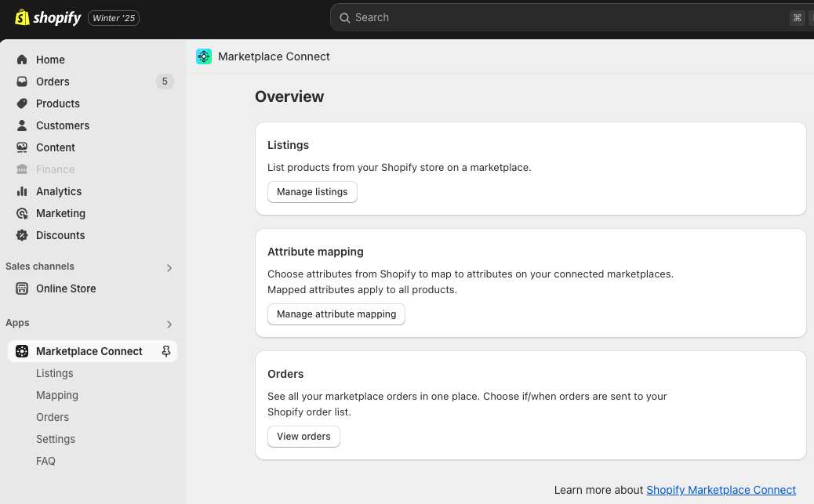814x504 pixels.
Task: Click the Finance bank icon
Action: coord(22,169)
